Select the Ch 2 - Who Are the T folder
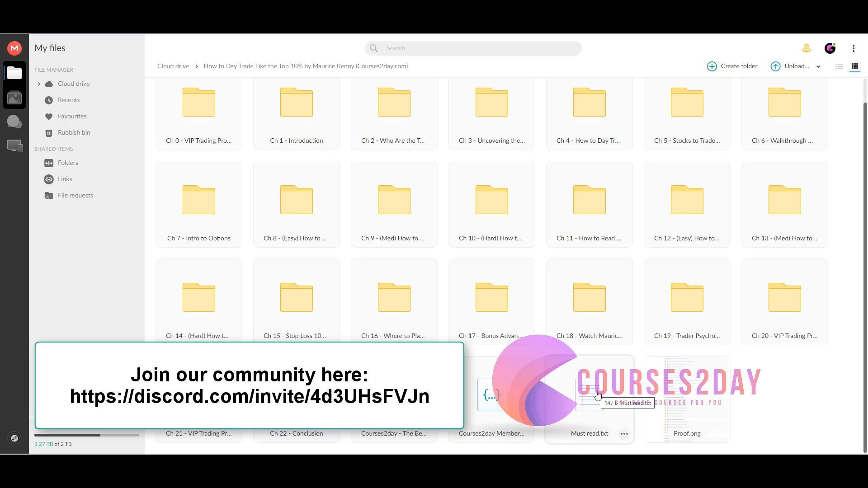 tap(394, 113)
